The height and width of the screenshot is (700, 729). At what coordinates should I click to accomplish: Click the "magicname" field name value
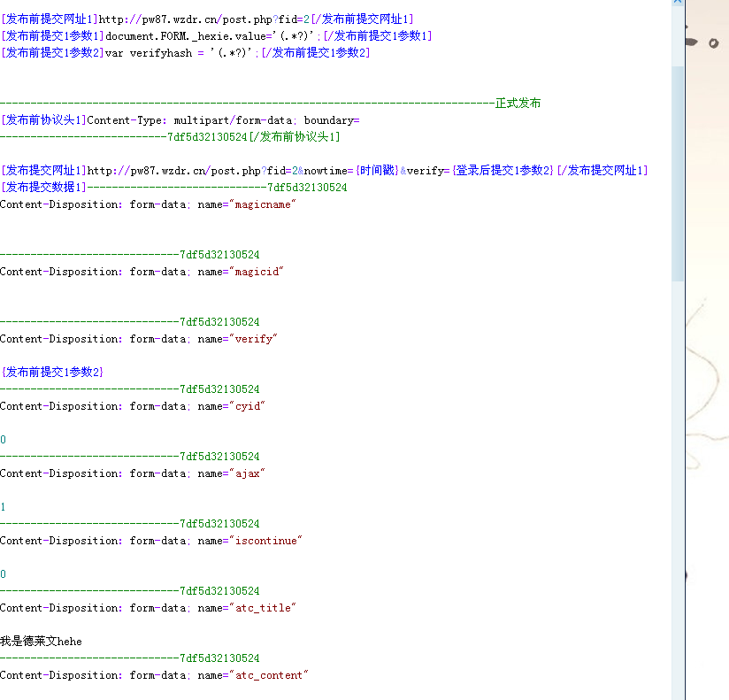pyautogui.click(x=262, y=204)
